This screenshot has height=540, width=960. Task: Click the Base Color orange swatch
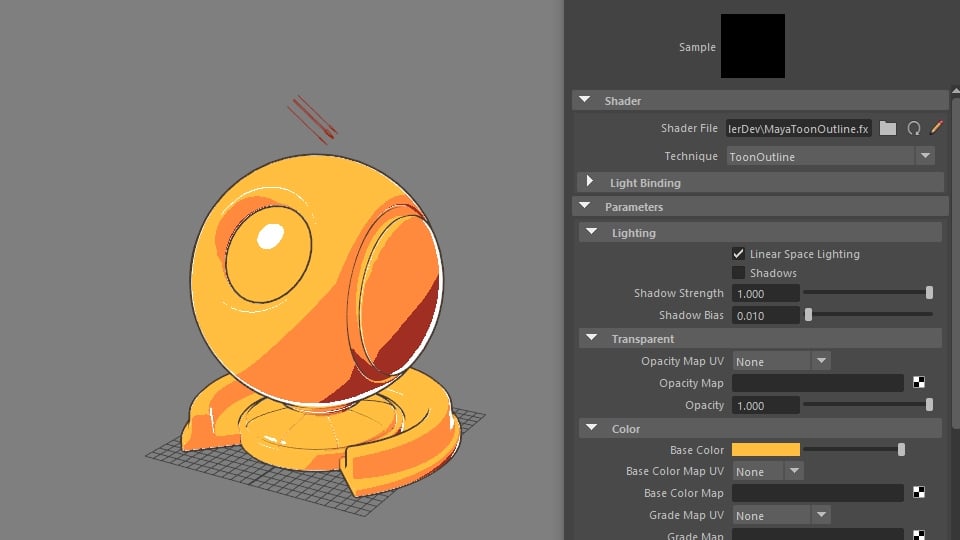pyautogui.click(x=766, y=450)
